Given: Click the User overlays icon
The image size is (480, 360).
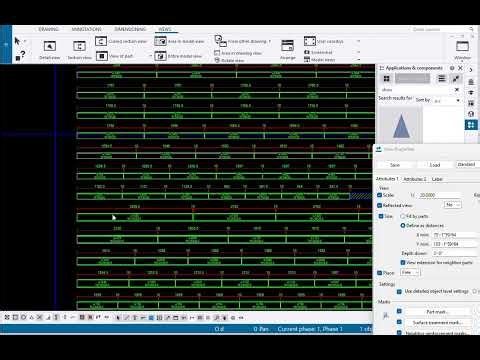Looking at the screenshot, I should click(x=310, y=41).
